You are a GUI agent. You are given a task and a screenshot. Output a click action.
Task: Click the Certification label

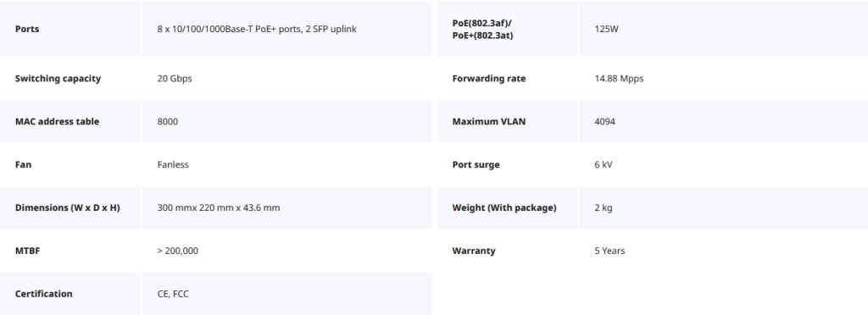44,294
